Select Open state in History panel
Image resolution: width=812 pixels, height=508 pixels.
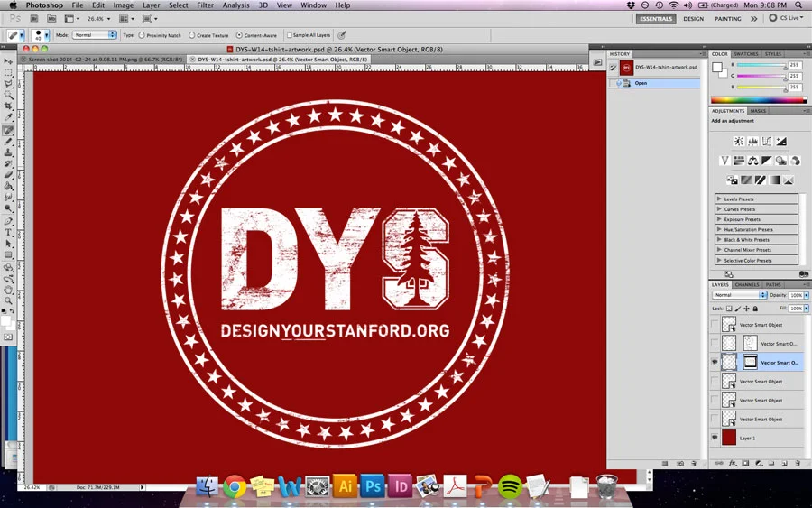655,83
